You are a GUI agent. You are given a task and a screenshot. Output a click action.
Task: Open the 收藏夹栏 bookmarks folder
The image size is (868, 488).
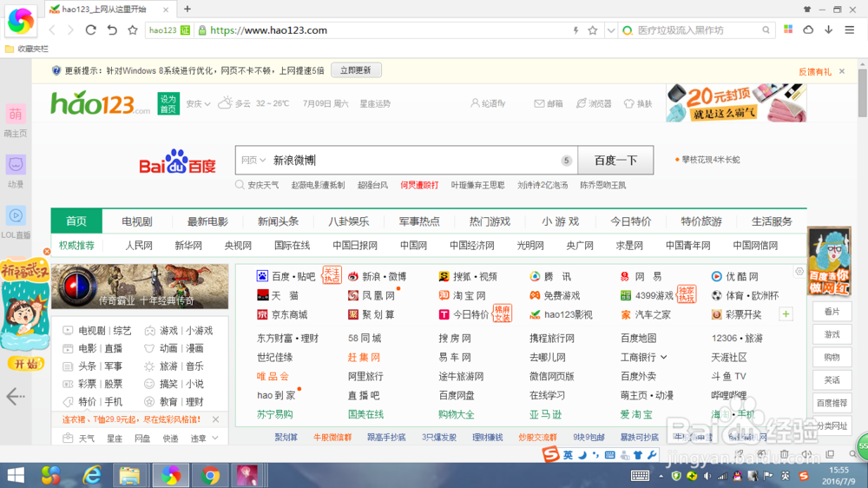(x=27, y=49)
